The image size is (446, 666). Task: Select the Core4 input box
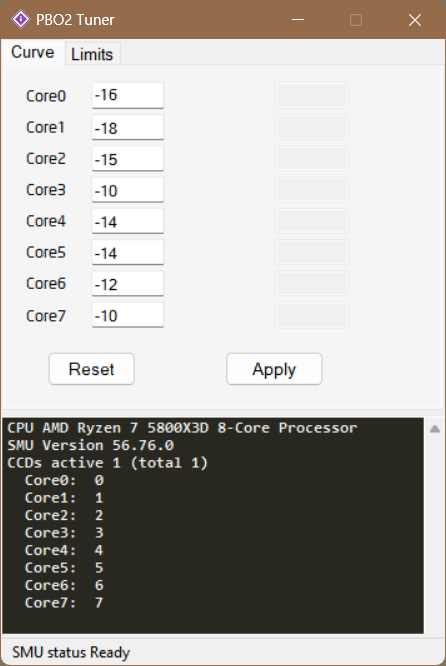pos(128,221)
